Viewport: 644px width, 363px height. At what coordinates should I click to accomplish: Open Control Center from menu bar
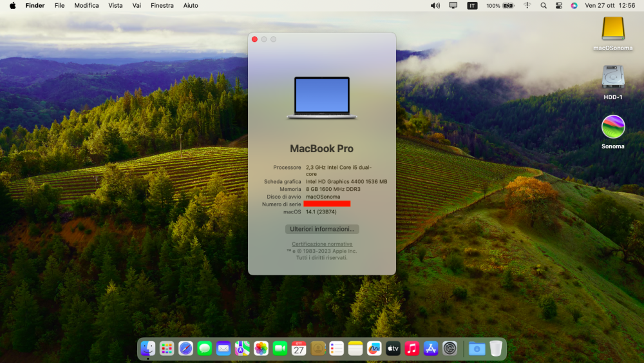coord(559,5)
